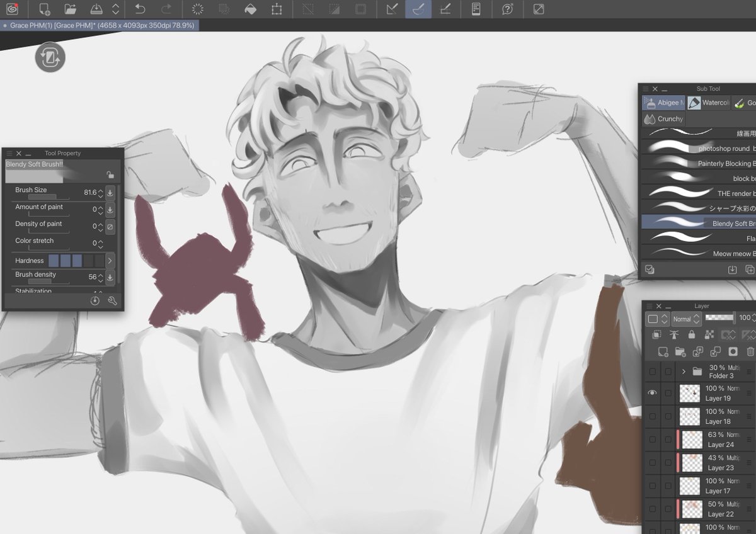
Task: Switch to the Watercolor sub tool tab
Action: pos(708,103)
